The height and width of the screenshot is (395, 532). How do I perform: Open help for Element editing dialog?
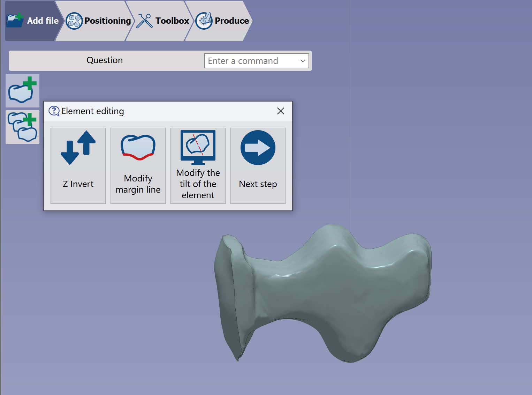[54, 111]
